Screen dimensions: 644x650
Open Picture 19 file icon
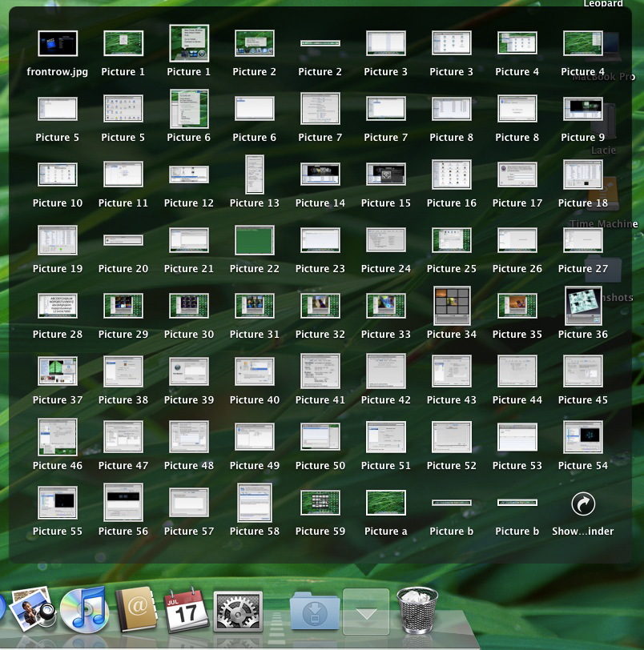click(x=58, y=239)
